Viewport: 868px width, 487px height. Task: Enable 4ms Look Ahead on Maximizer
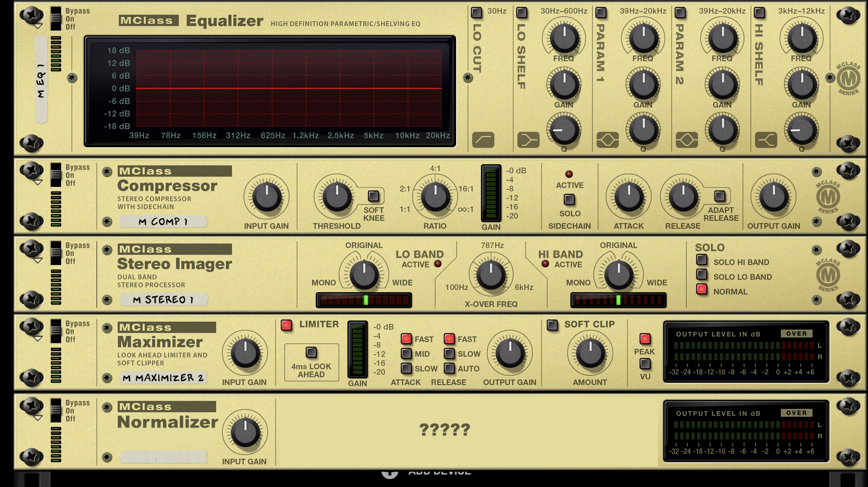pyautogui.click(x=311, y=352)
